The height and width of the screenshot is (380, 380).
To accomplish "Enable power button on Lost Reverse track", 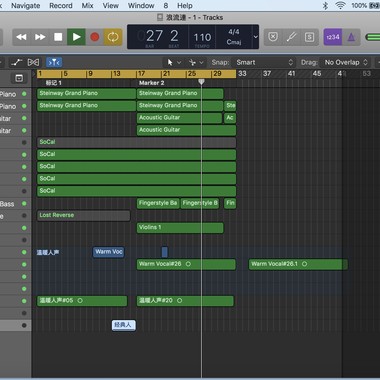I will click(x=24, y=216).
